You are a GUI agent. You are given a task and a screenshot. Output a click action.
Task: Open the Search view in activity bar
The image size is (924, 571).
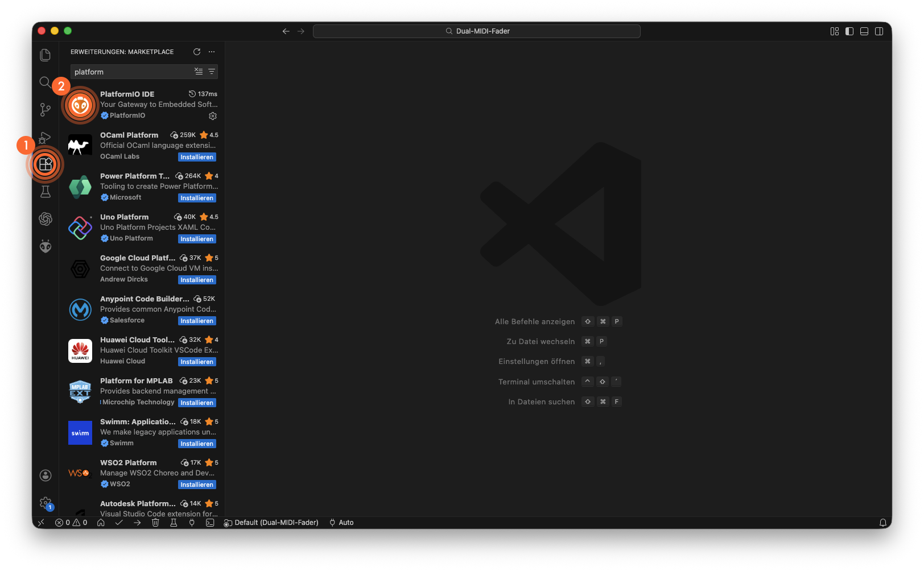pos(45,82)
